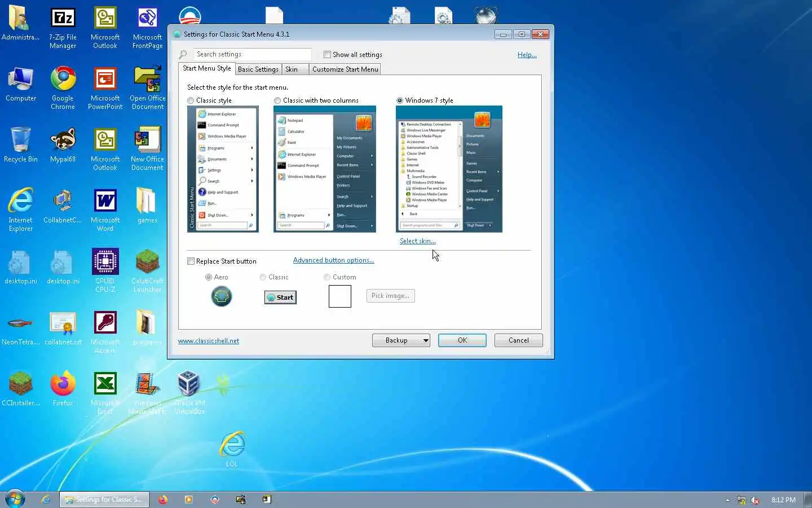The height and width of the screenshot is (508, 812).
Task: Visit www.classicshell.net link
Action: pos(209,341)
